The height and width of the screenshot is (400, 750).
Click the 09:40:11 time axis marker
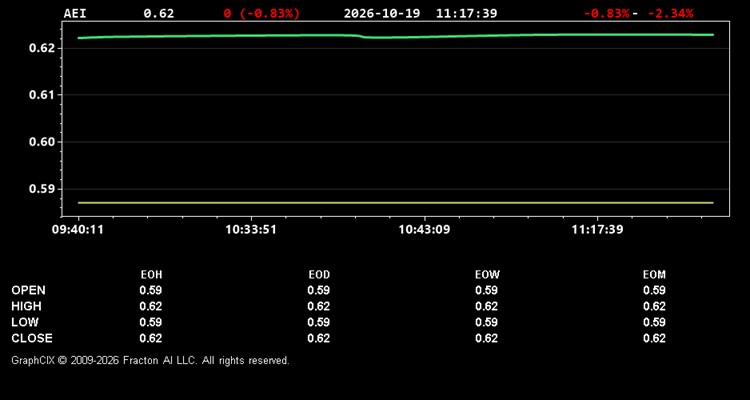78,230
